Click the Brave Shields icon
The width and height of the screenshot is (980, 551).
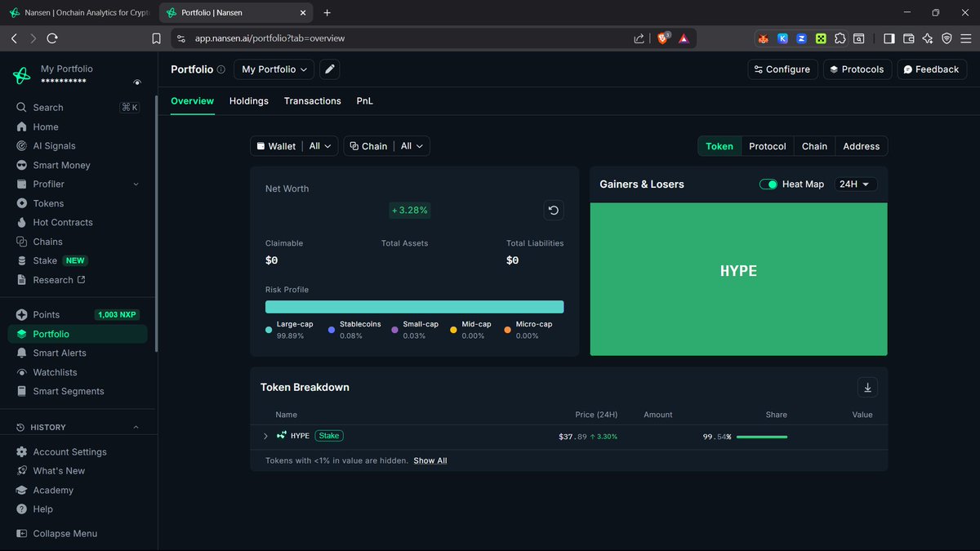tap(663, 38)
